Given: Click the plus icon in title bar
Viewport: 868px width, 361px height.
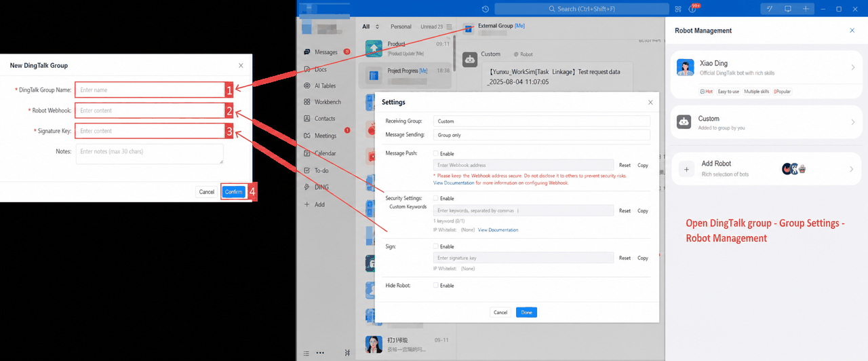Looking at the screenshot, I should coord(806,9).
